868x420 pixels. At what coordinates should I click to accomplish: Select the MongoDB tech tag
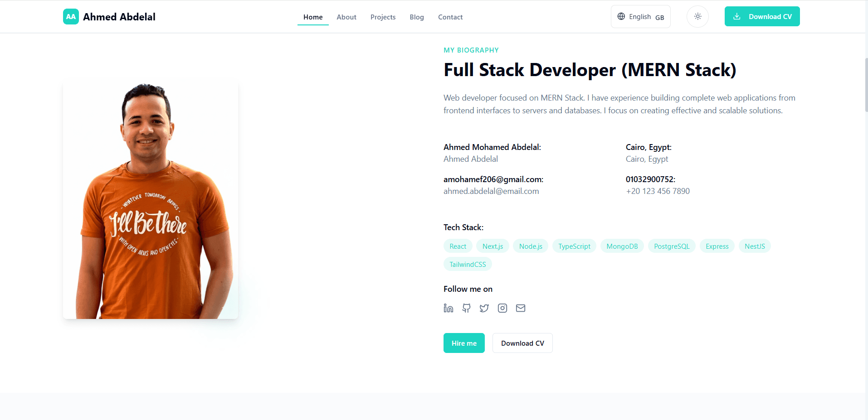point(622,246)
